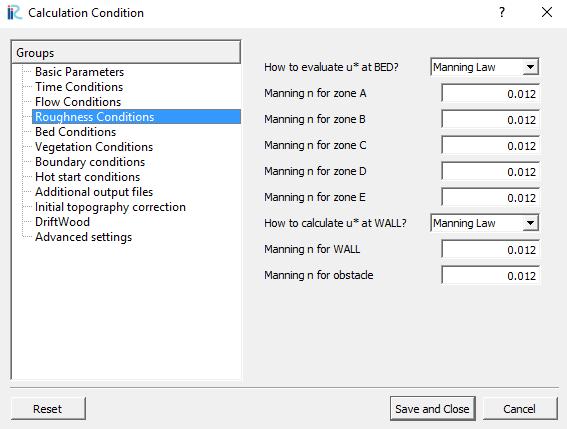Image resolution: width=567 pixels, height=429 pixels.
Task: Open Hot start conditions group
Action: [x=87, y=177]
